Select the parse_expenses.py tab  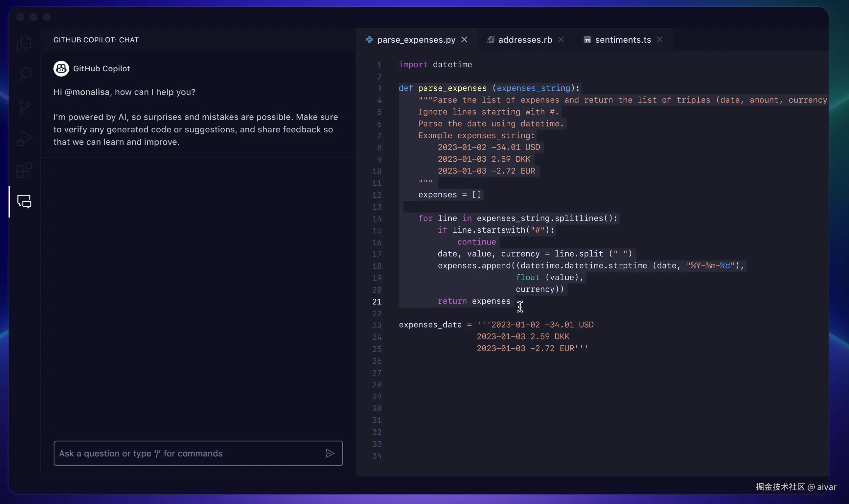(416, 39)
